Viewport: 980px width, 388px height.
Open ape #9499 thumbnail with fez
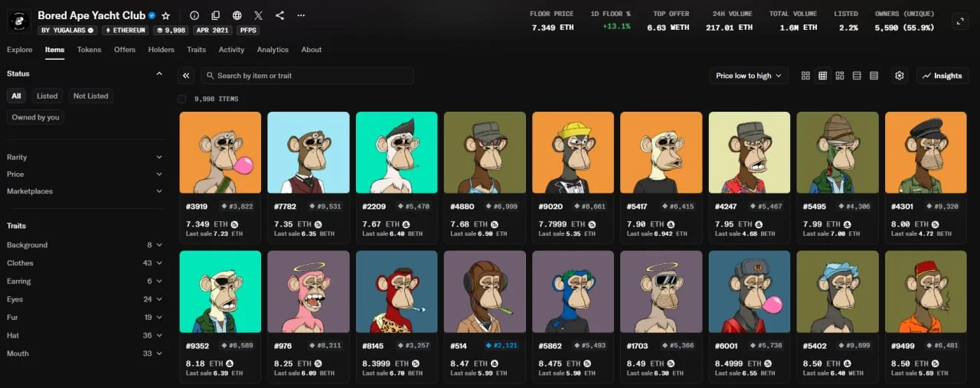926,292
